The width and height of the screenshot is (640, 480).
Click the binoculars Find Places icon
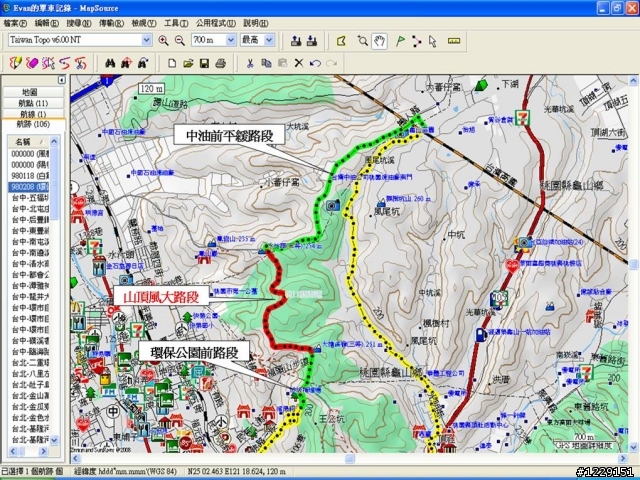110,63
